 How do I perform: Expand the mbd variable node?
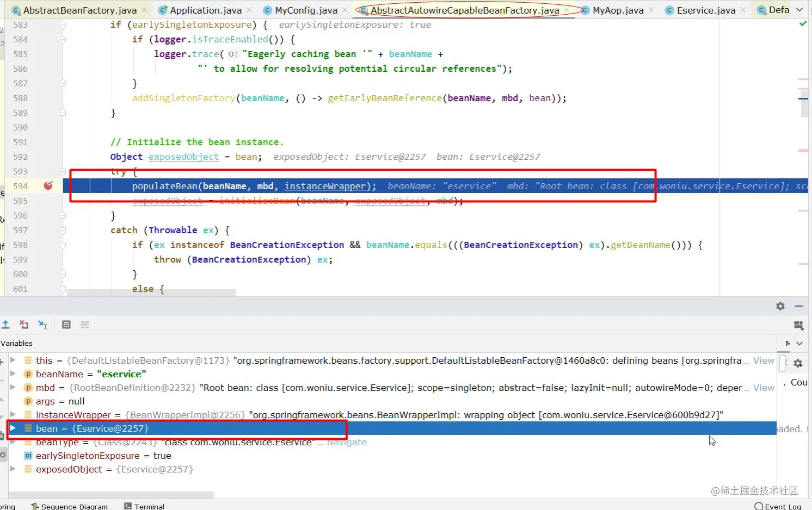[13, 387]
